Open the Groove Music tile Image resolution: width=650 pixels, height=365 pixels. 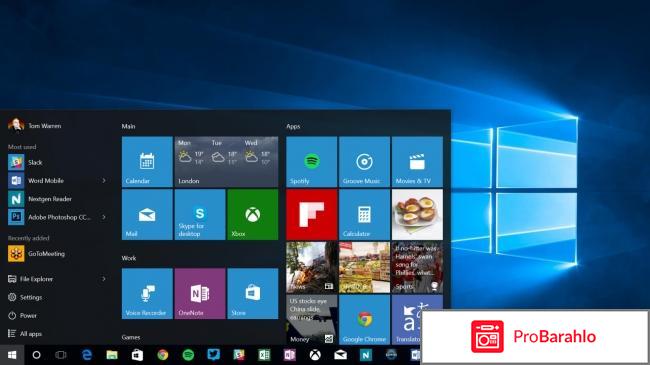point(364,162)
